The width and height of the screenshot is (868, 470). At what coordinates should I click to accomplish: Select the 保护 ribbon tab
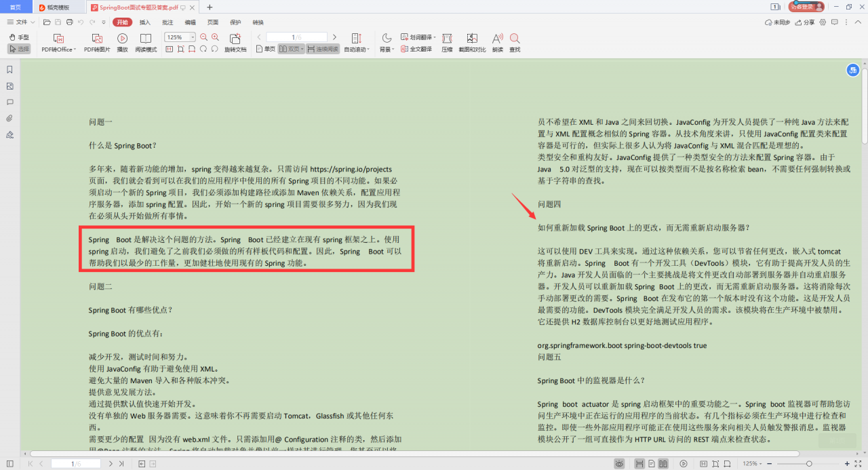point(235,22)
